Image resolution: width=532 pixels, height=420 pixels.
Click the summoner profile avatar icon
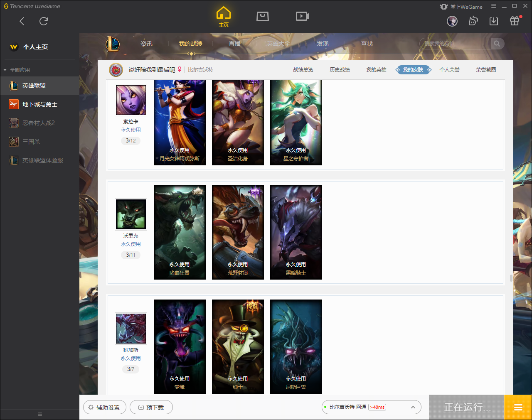(116, 70)
